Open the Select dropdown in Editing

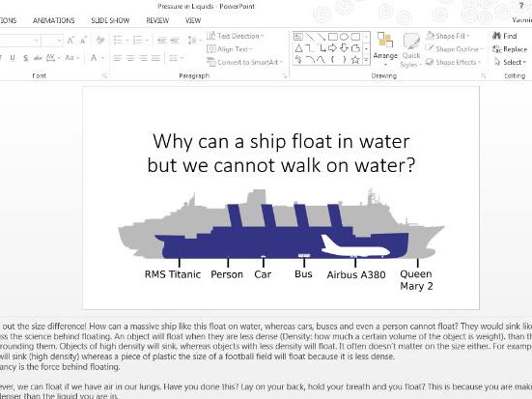tap(510, 62)
